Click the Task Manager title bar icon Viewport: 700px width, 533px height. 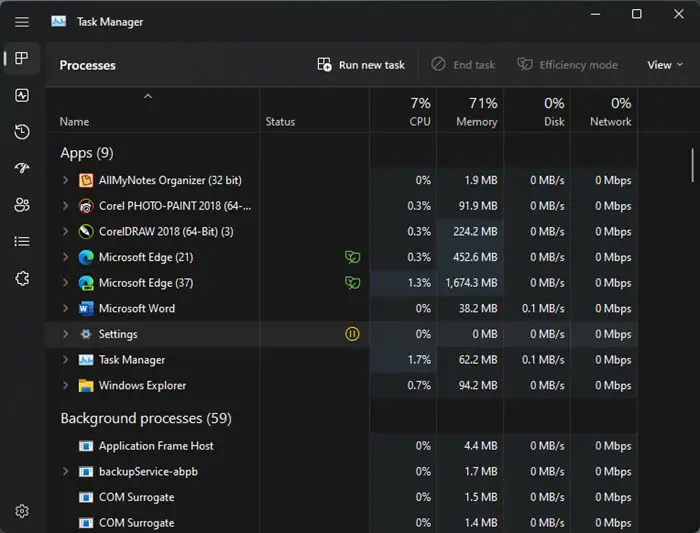click(58, 21)
